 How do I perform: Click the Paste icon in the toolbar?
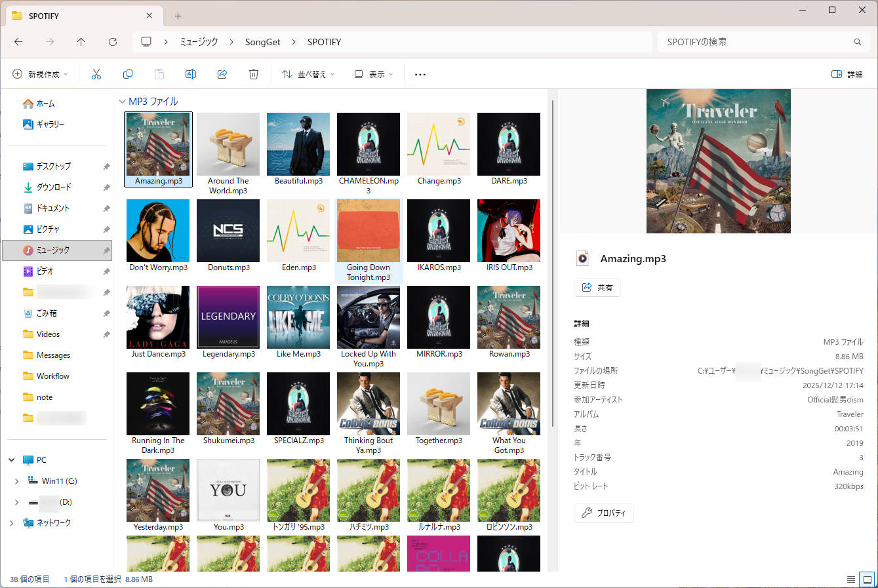159,74
